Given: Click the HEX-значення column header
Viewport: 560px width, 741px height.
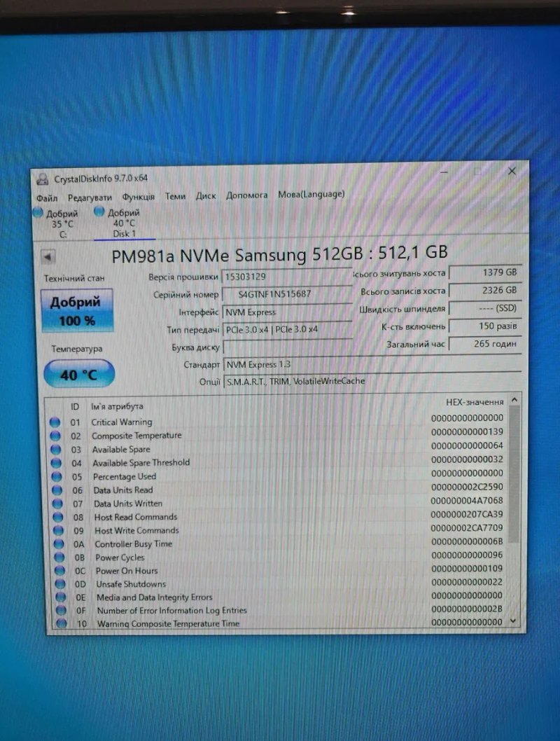Looking at the screenshot, I should tap(475, 402).
